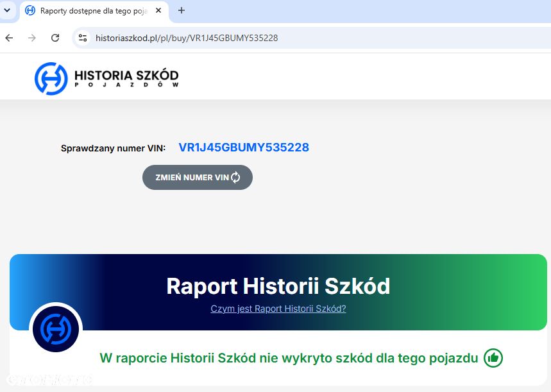Open a new browser tab
Viewport: 551px width, 392px height.
tap(182, 10)
